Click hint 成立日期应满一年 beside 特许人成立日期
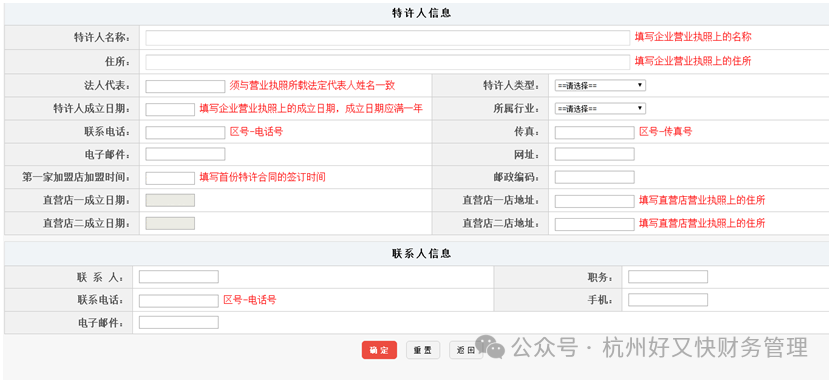This screenshot has width=834, height=380. (x=384, y=109)
